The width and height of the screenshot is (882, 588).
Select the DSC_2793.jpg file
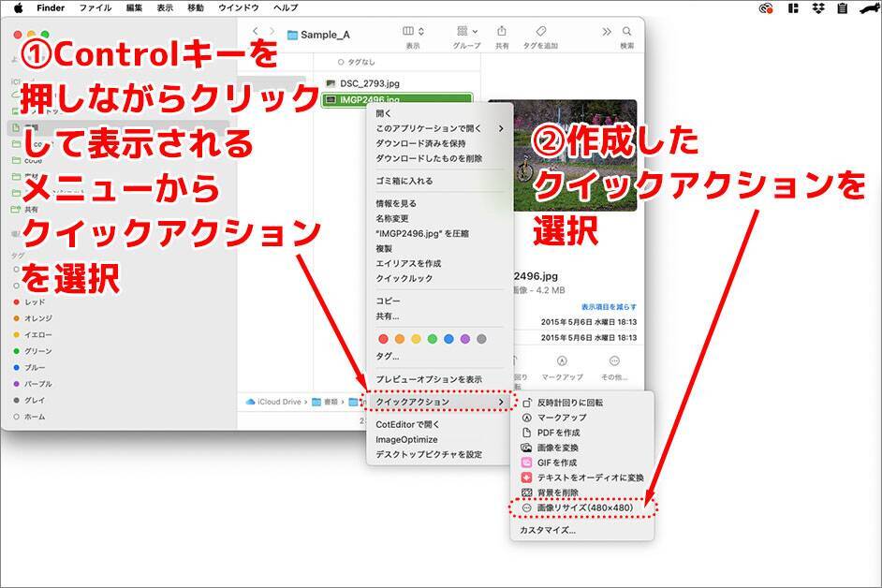369,83
